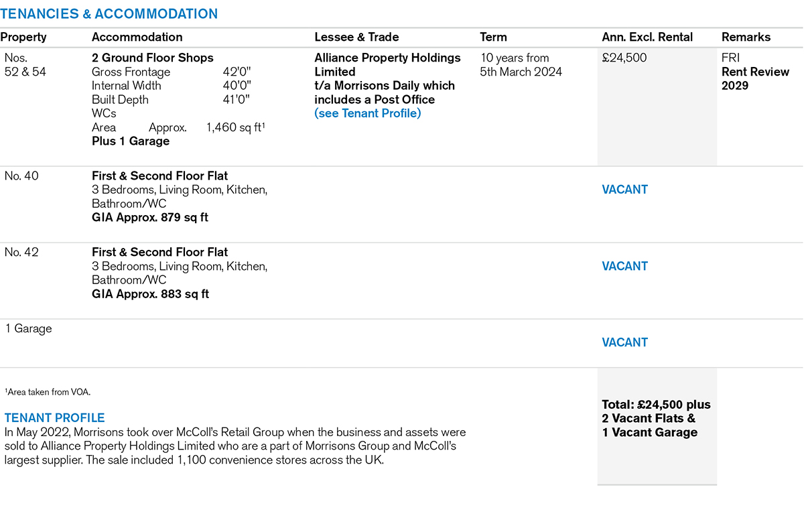Click the 'Property' column header

coord(23,38)
